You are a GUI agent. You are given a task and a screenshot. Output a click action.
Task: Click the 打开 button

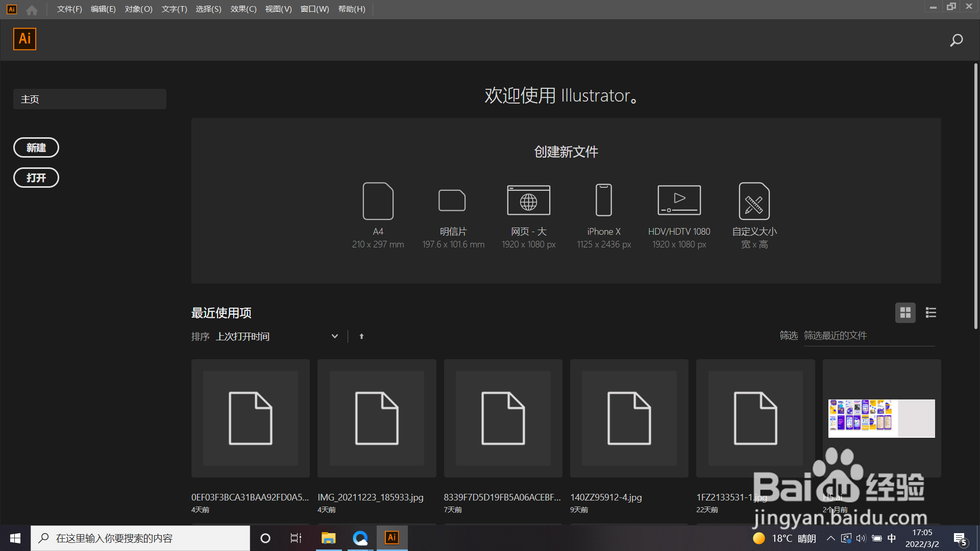tap(36, 178)
